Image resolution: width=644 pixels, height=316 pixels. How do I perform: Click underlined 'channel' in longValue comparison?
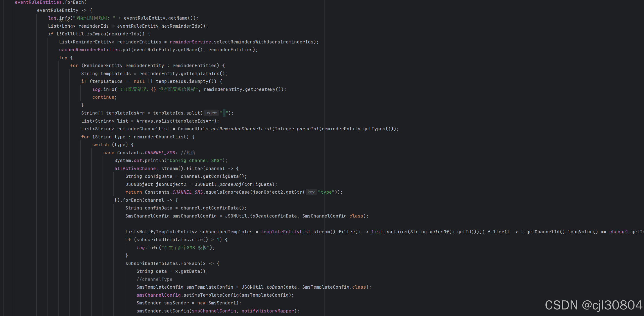point(619,232)
